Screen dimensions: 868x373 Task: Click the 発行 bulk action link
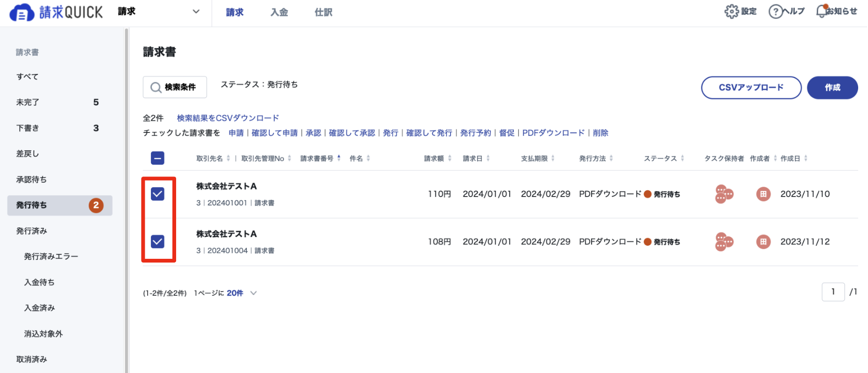(391, 133)
